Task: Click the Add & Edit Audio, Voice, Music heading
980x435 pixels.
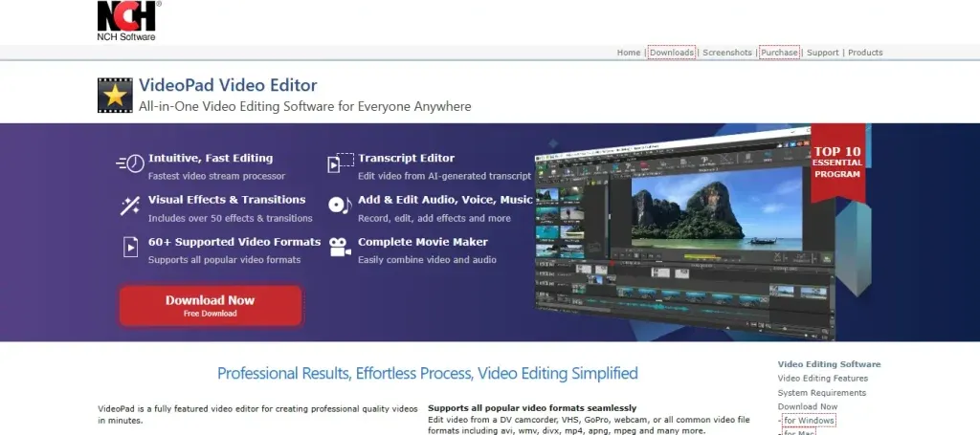Action: click(445, 200)
